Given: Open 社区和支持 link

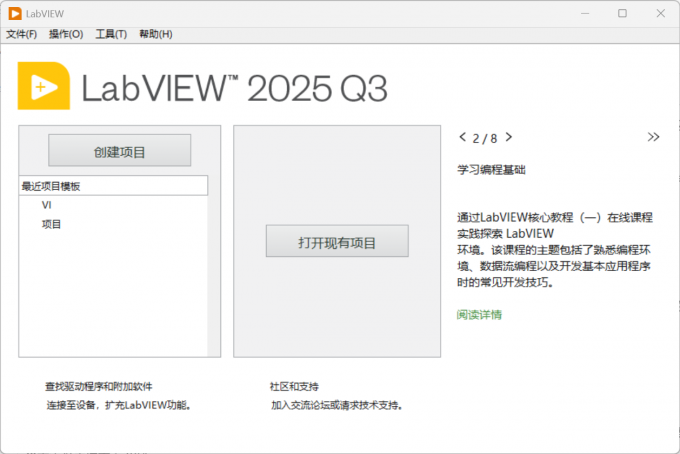Looking at the screenshot, I should coord(294,386).
